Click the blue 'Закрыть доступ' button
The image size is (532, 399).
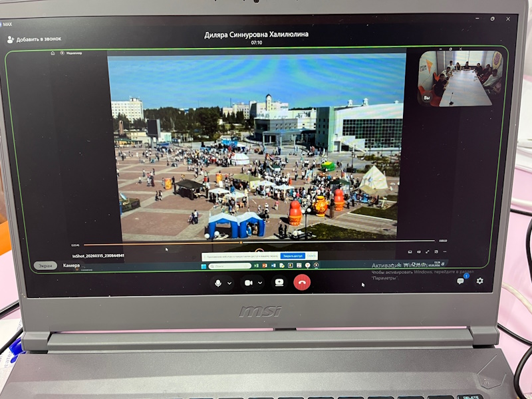click(x=292, y=255)
